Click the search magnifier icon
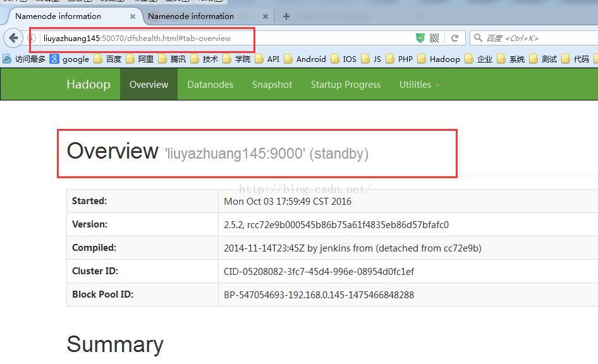 point(478,38)
